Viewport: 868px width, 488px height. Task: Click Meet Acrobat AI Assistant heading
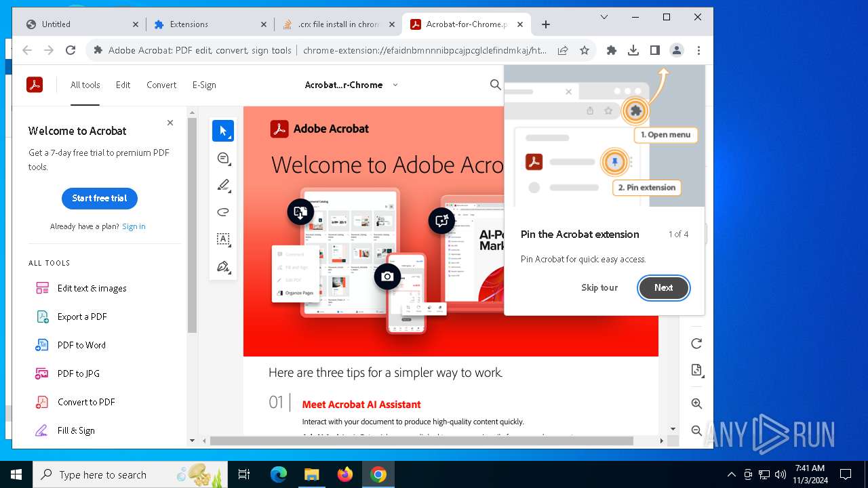[361, 405]
